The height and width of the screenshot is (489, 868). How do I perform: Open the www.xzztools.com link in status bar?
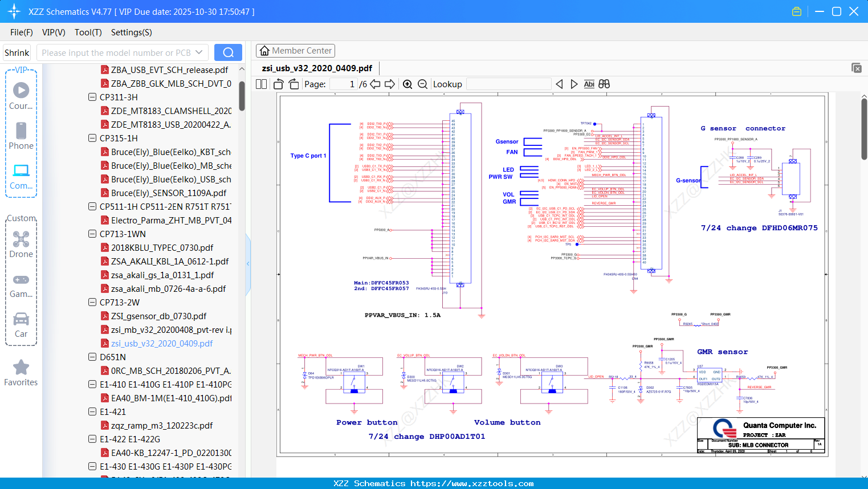[472, 483]
